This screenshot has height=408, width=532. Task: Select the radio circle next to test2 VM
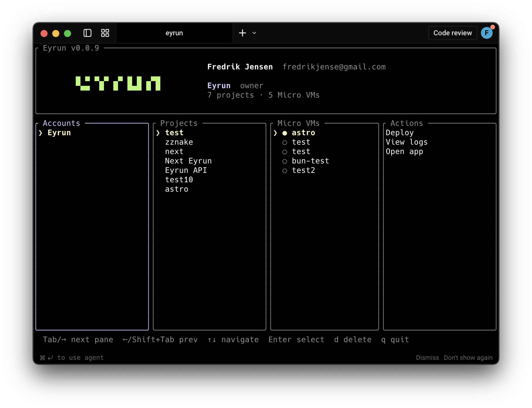(x=284, y=170)
